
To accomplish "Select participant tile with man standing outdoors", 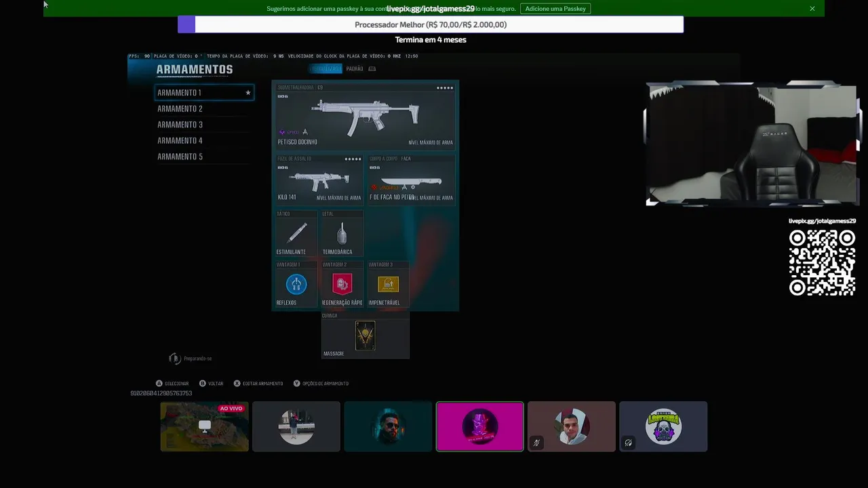I will pos(296,426).
